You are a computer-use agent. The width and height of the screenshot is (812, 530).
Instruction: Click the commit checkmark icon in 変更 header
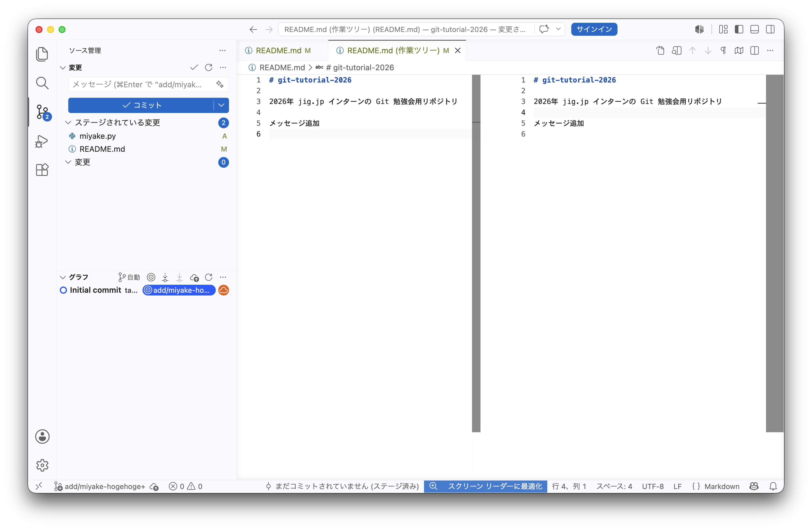pyautogui.click(x=194, y=67)
